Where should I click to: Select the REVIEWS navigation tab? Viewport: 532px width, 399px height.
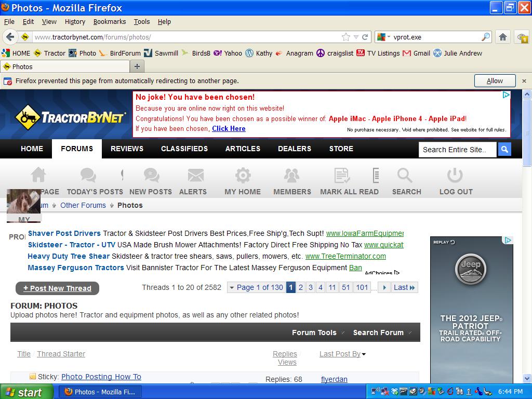127,149
